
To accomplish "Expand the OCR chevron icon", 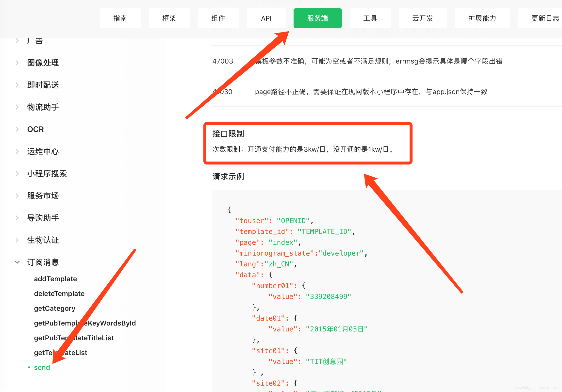I will point(17,129).
